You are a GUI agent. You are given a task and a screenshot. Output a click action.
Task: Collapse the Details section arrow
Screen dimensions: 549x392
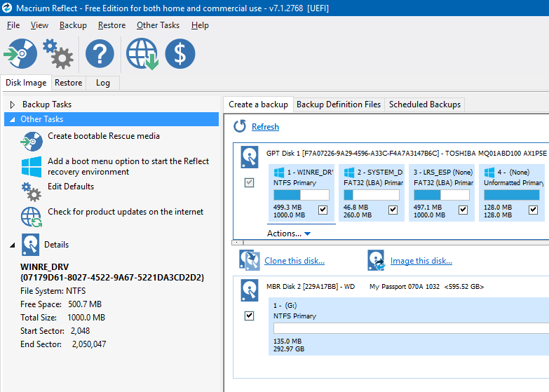coord(13,245)
